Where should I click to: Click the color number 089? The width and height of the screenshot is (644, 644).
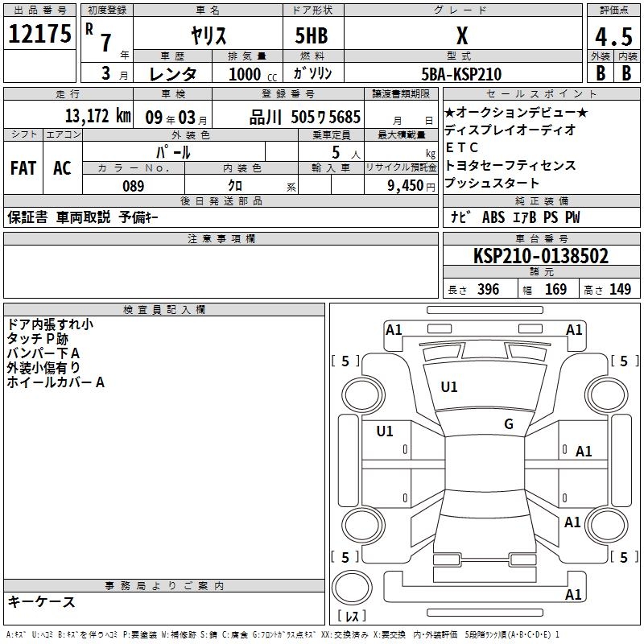tap(133, 186)
